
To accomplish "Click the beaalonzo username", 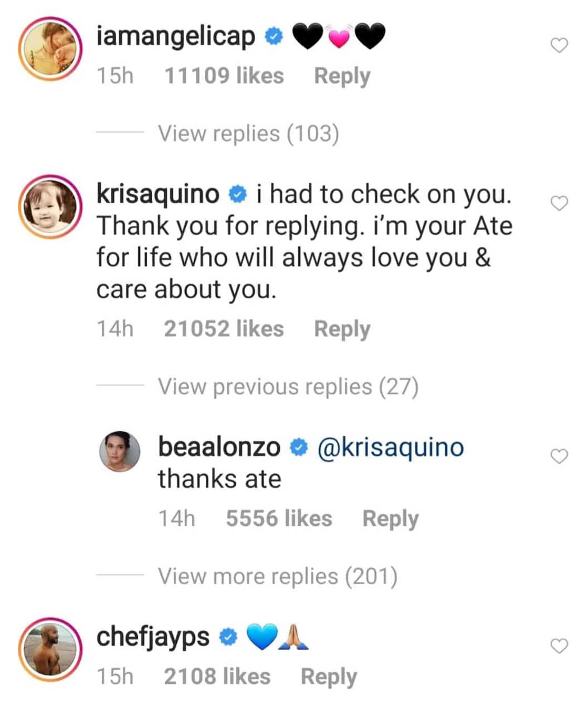I will click(x=219, y=448).
